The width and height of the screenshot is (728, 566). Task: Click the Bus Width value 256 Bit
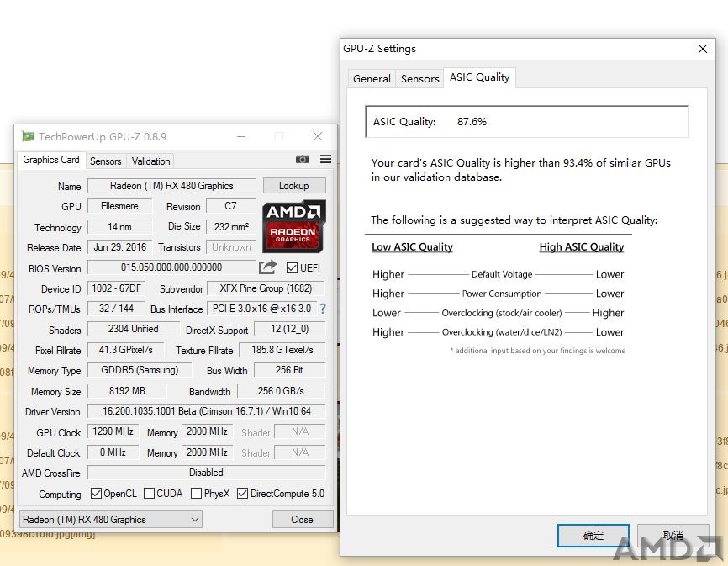pyautogui.click(x=289, y=370)
